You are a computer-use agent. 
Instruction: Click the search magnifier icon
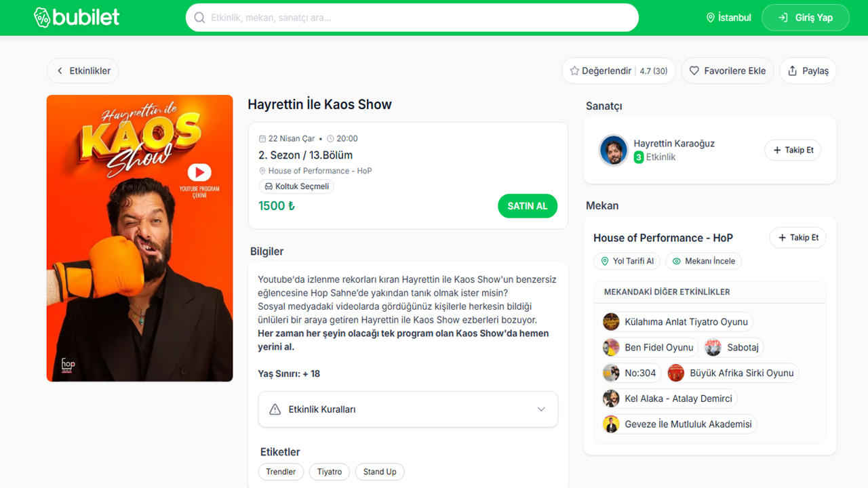coord(199,18)
